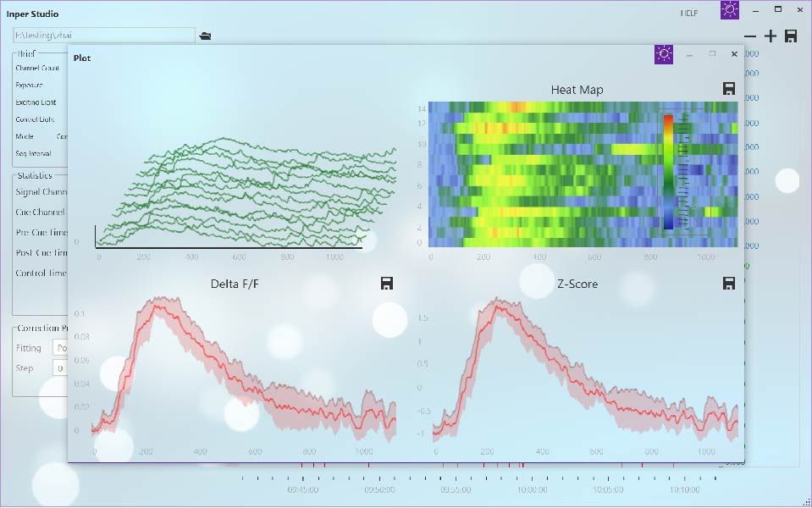Save the Heat Map plot
812x508 pixels.
coord(728,89)
